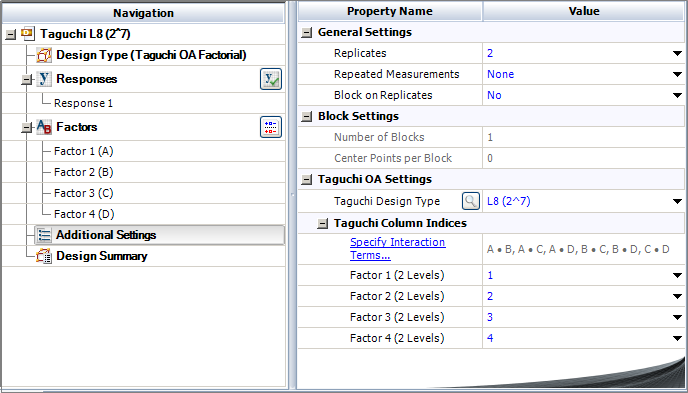Click the magnifier icon next to Taguchi Design Type
688x393 pixels.
click(470, 201)
